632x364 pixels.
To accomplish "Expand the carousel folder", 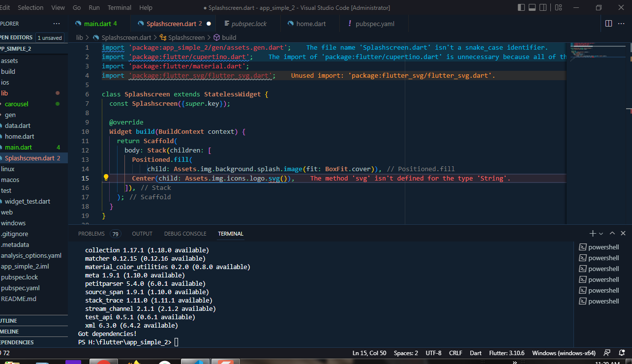I will click(17, 104).
